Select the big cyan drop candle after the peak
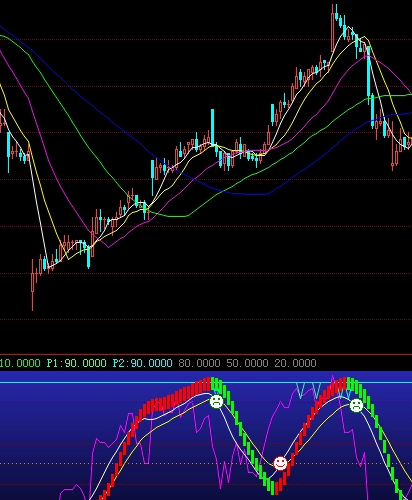 369,72
